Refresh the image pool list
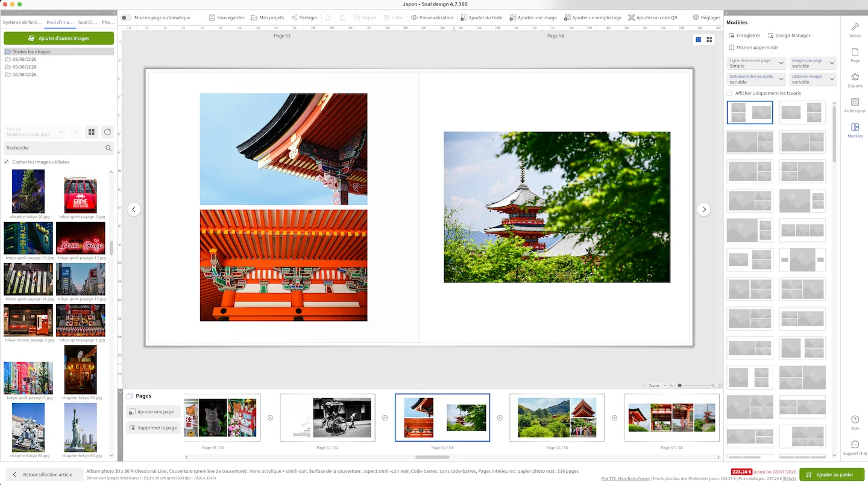The width and height of the screenshot is (868, 485). (107, 132)
